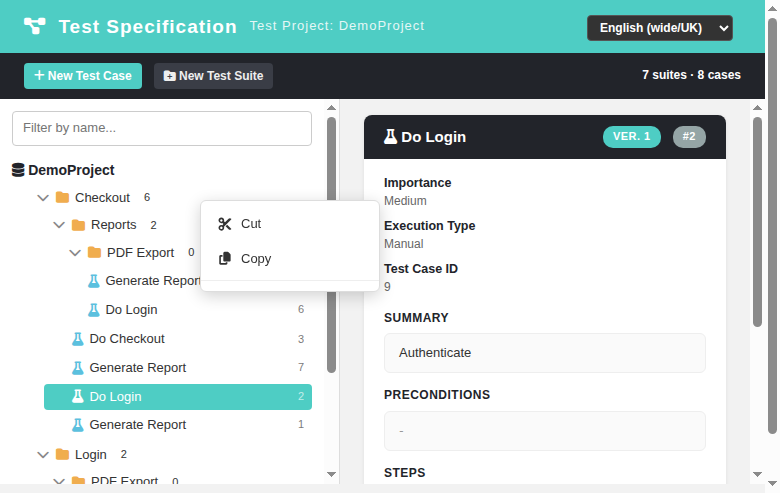780x493 pixels.
Task: Collapse the Login suite chevron
Action: click(x=43, y=455)
